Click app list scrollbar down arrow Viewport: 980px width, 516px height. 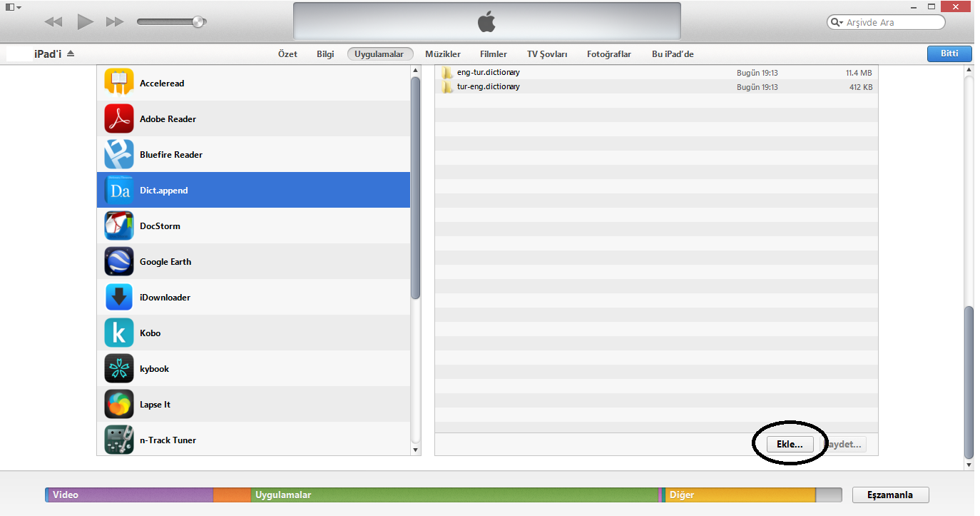click(x=416, y=450)
